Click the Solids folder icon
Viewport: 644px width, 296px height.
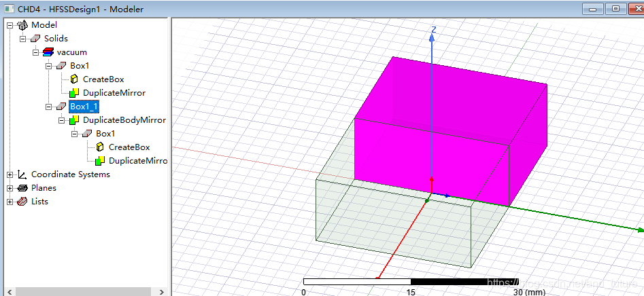coord(36,39)
